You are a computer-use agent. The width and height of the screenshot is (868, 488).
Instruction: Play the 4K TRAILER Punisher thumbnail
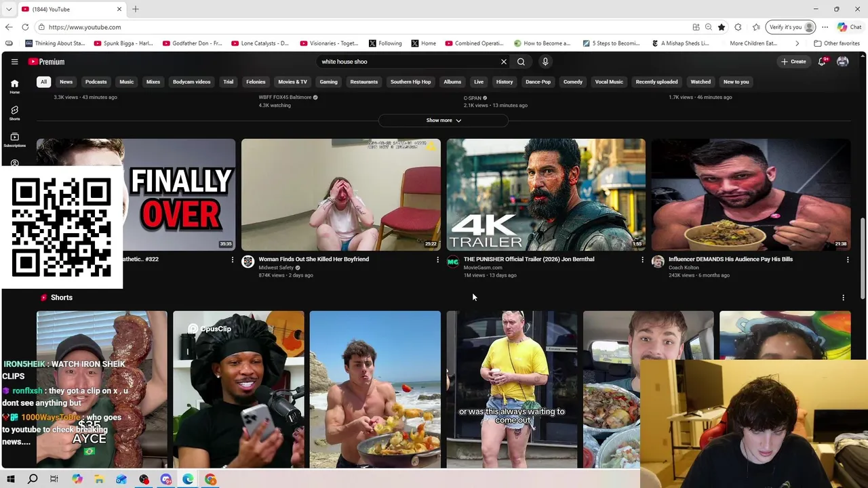click(x=546, y=195)
